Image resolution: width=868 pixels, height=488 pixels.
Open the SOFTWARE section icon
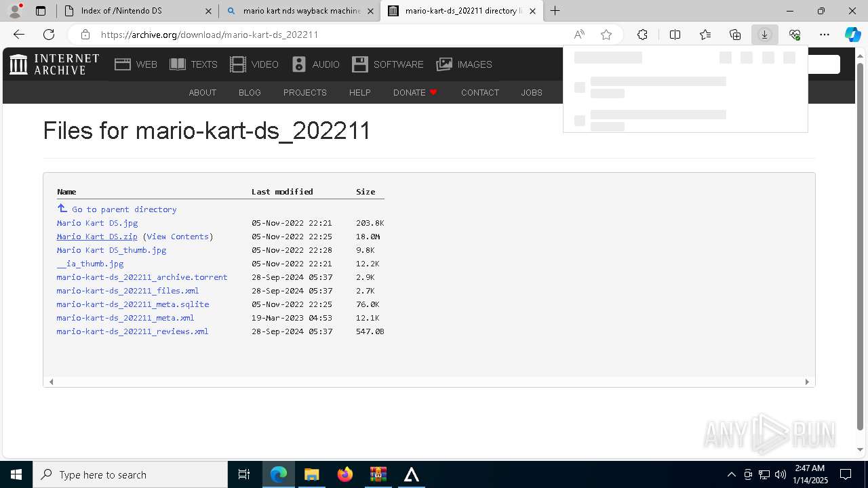(x=387, y=64)
